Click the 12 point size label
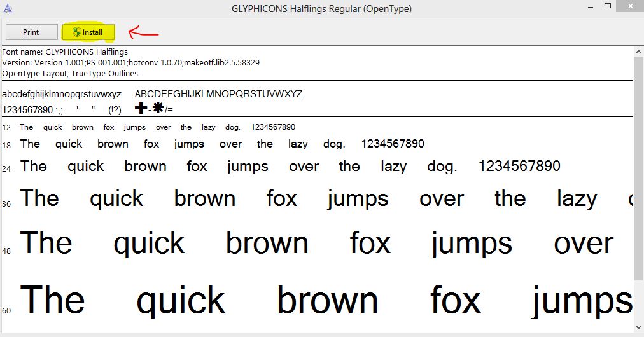The image size is (644, 337). (x=6, y=128)
